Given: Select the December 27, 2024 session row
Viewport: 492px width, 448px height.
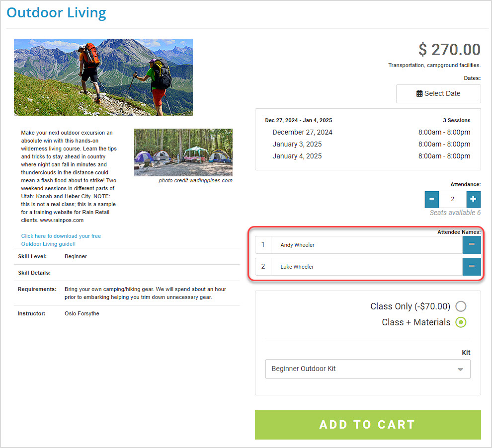Looking at the screenshot, I should point(368,132).
